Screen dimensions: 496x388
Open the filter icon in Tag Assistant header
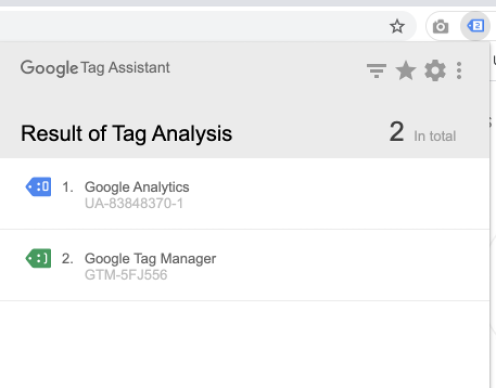376,71
